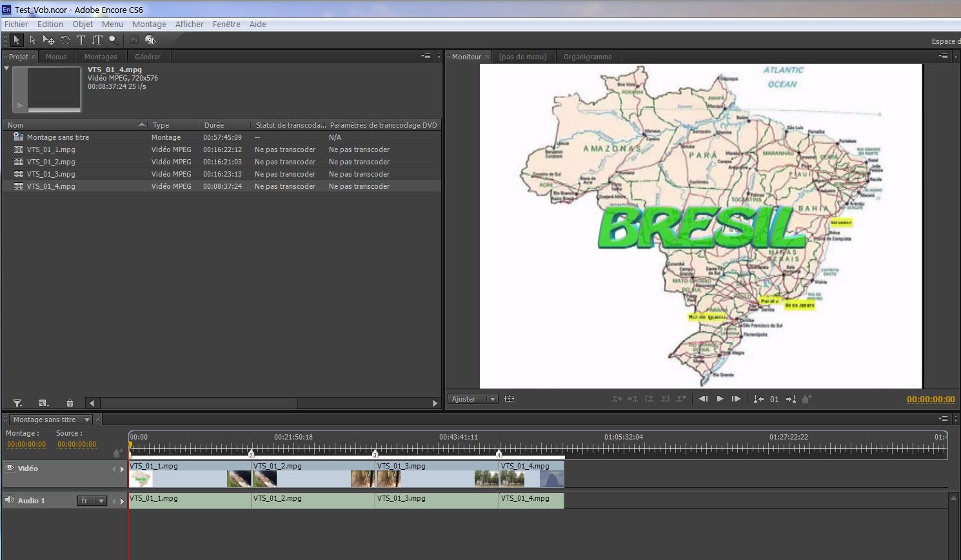Select VTS_01_2.mpg in the project list

pyautogui.click(x=51, y=162)
